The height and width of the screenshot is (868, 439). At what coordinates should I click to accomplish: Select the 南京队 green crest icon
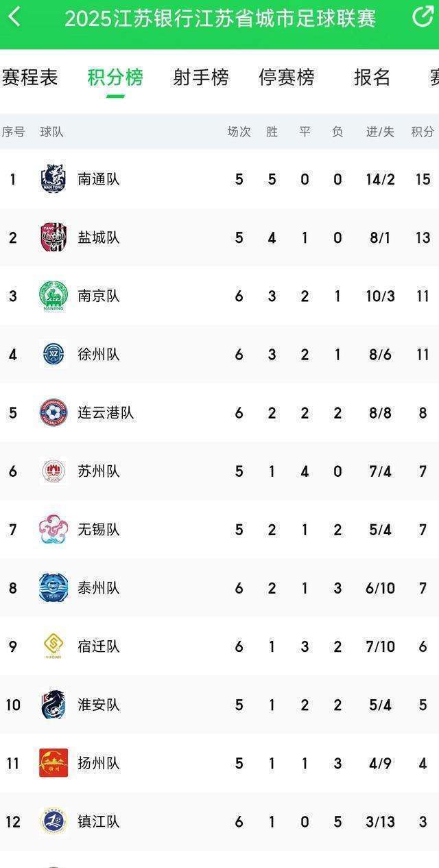coord(54,296)
